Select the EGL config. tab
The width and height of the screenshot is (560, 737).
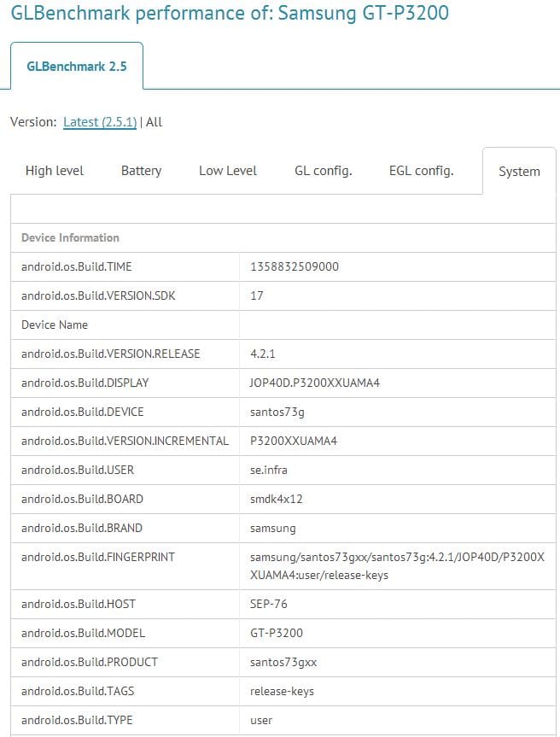pos(421,171)
